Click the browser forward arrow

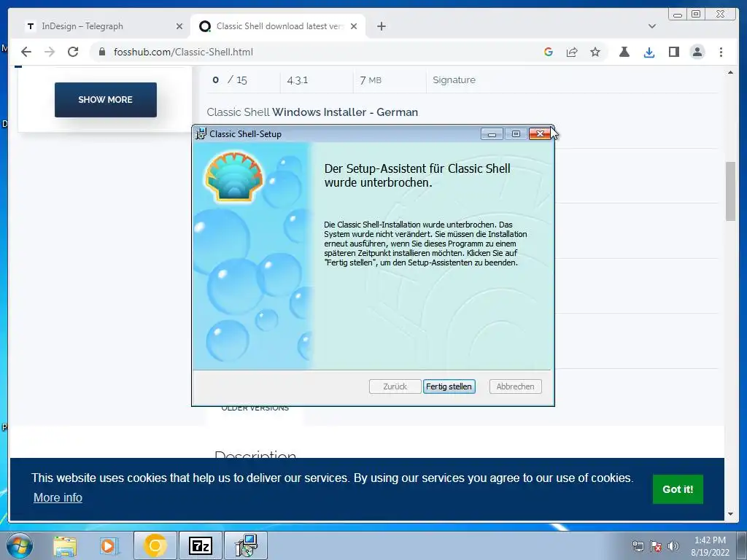pos(50,52)
